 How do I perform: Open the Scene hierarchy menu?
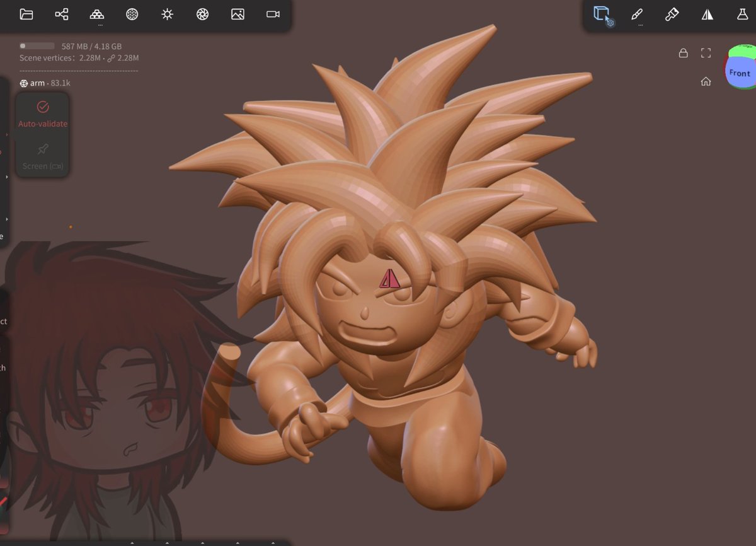tap(62, 14)
